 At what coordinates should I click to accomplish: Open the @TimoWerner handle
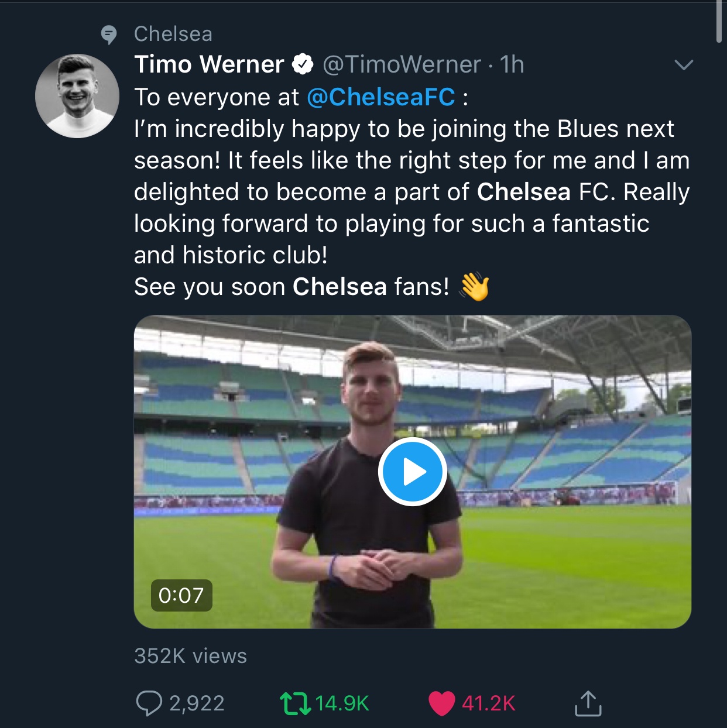click(x=402, y=64)
